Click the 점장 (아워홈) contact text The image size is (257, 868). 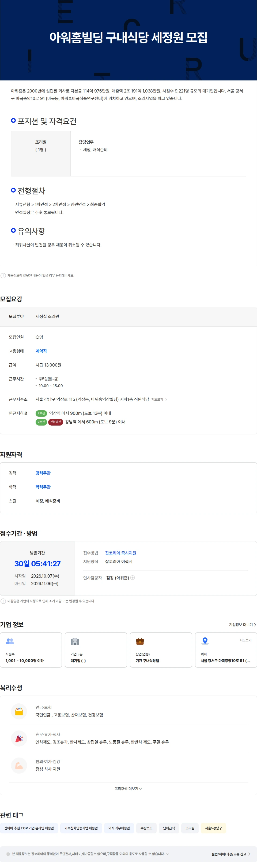[118, 578]
